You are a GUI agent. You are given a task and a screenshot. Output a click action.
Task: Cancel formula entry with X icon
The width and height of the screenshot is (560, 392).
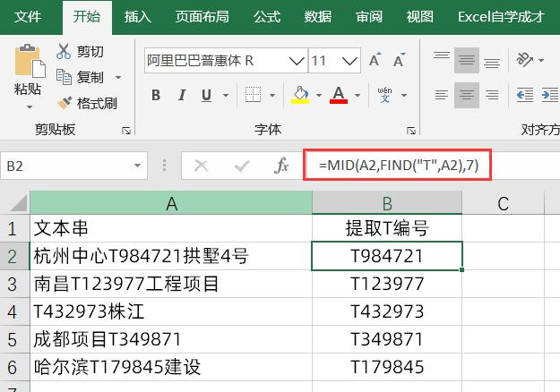pos(201,166)
